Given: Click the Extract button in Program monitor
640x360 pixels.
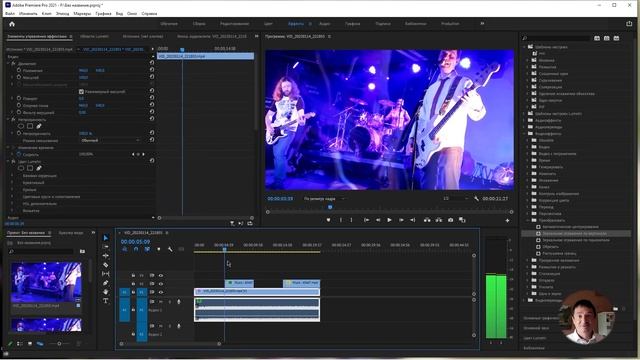Looking at the screenshot, I should coord(439,220).
